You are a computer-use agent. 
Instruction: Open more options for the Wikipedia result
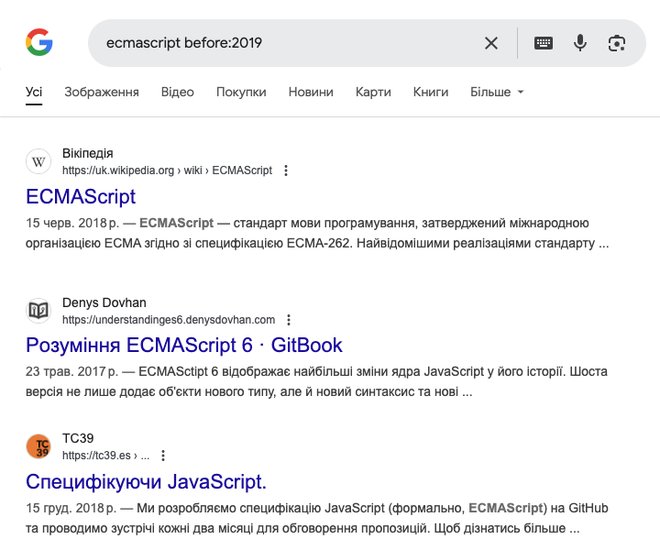[x=286, y=170]
